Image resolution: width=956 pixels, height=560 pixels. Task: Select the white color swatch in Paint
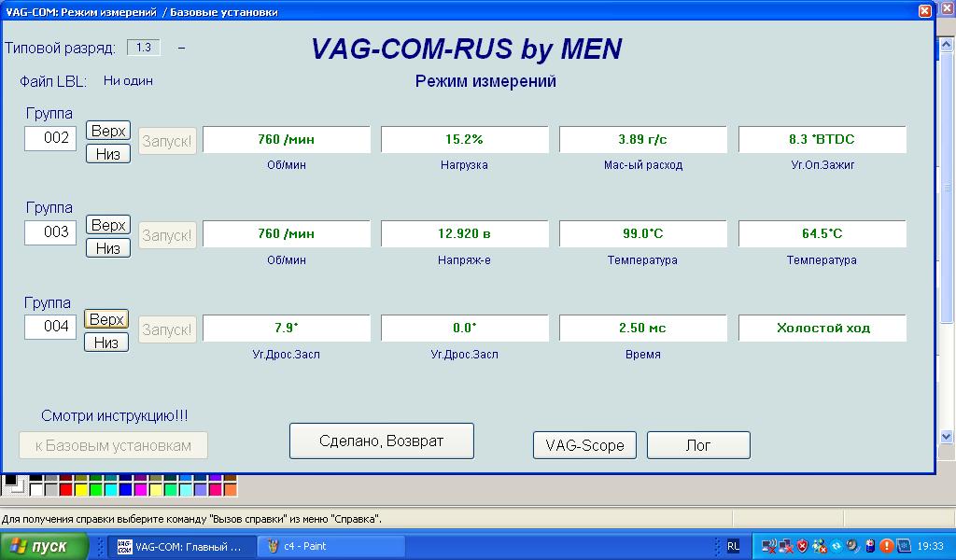point(36,489)
